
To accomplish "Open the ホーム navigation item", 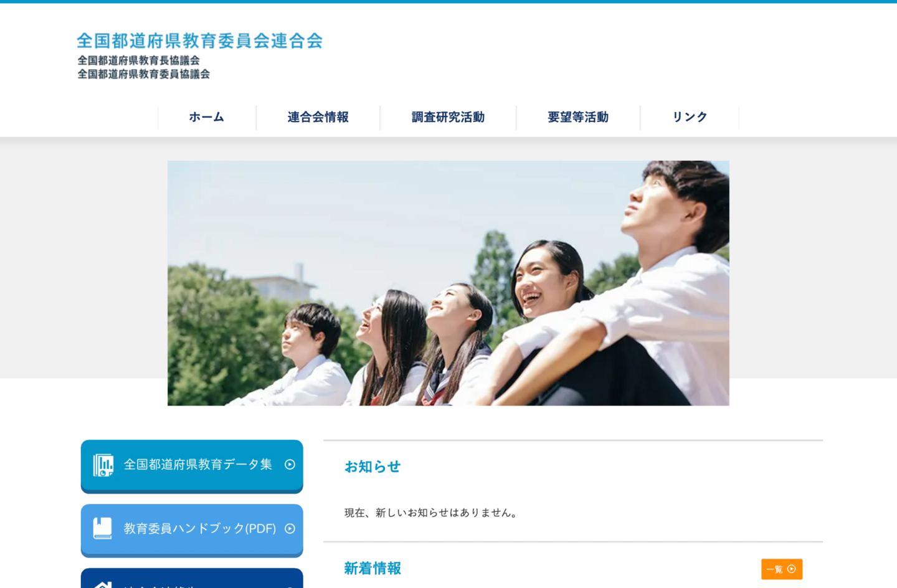I will (x=207, y=117).
